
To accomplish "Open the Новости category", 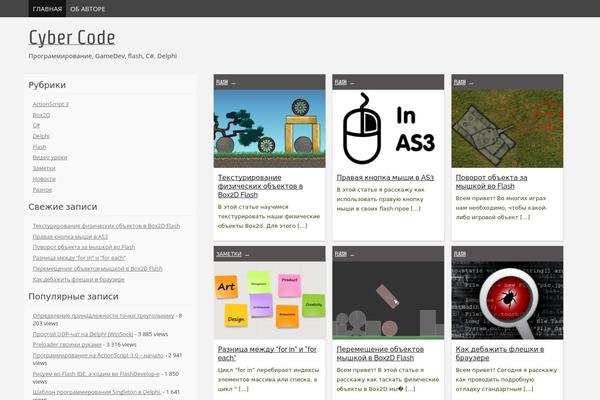I will click(x=44, y=179).
